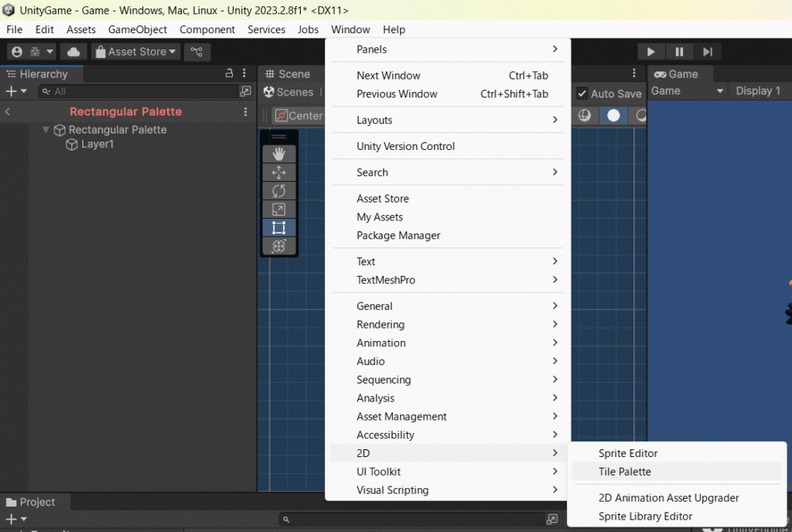Open account dropdown arrow

pyautogui.click(x=49, y=52)
